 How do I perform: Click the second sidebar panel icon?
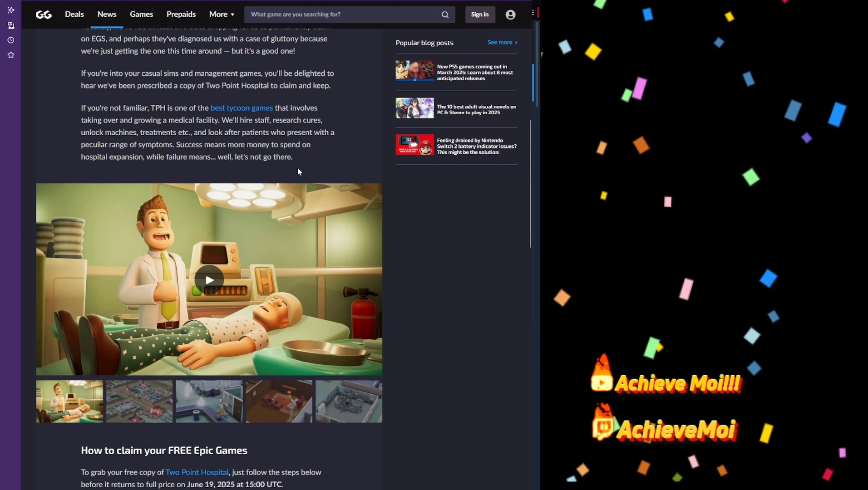(11, 25)
